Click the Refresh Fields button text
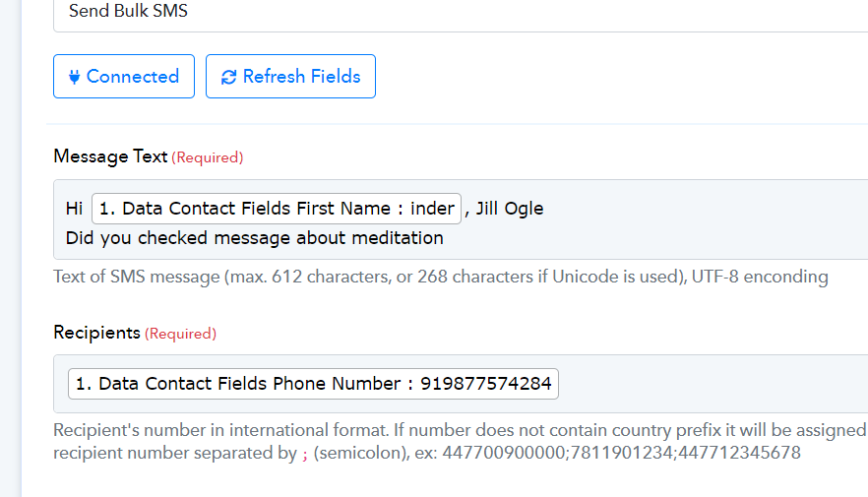The height and width of the screenshot is (497, 868). pos(302,77)
